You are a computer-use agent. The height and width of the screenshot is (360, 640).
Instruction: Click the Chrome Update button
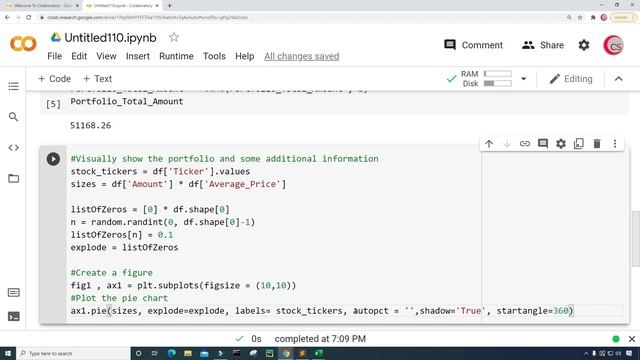623,18
